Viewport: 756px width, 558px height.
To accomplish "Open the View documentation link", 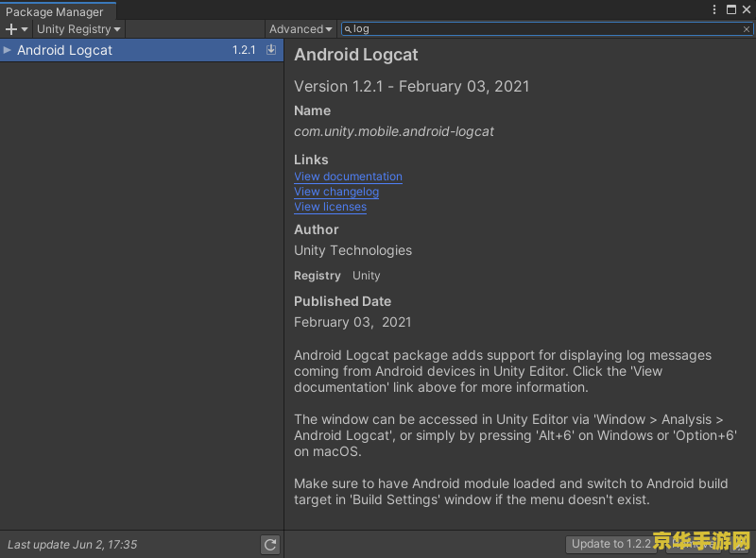I will (x=348, y=177).
